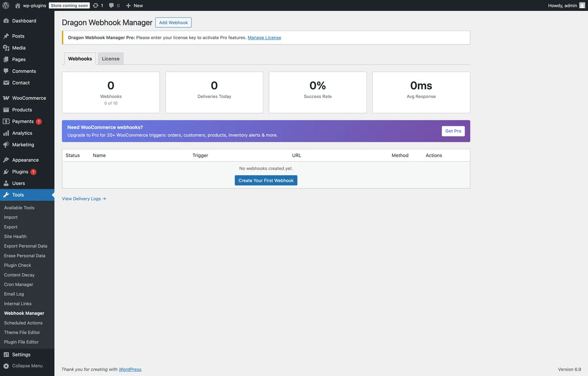Click the URL column header

(296, 155)
